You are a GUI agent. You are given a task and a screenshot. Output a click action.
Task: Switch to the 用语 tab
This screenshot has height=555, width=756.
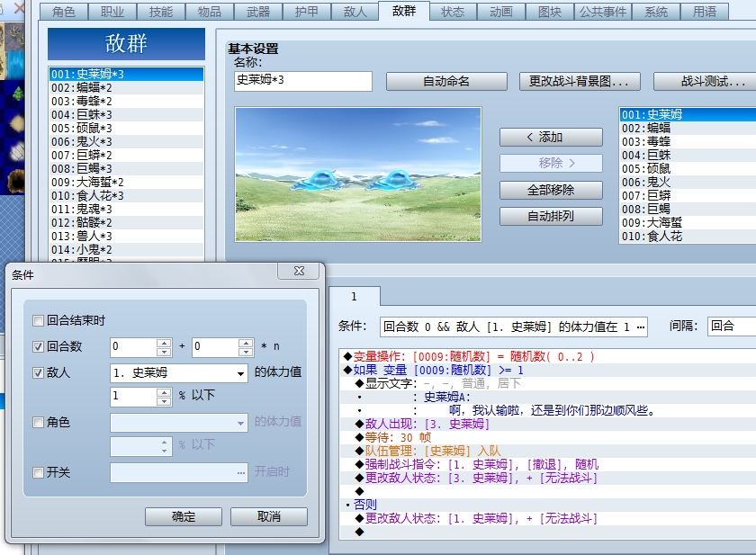pyautogui.click(x=705, y=12)
